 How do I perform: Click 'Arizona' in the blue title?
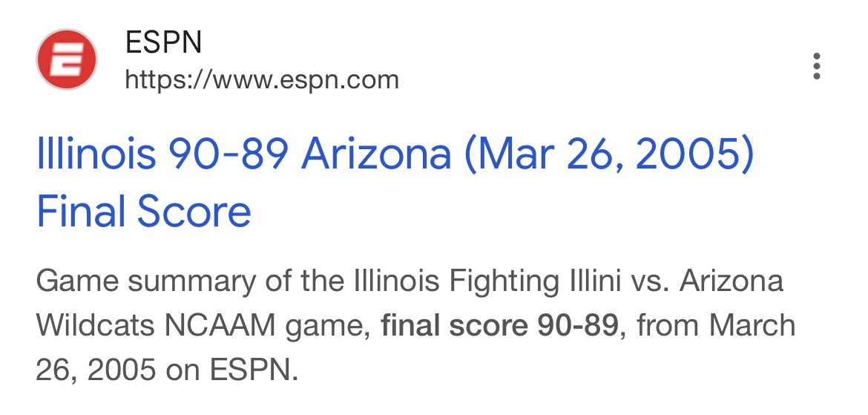[376, 155]
